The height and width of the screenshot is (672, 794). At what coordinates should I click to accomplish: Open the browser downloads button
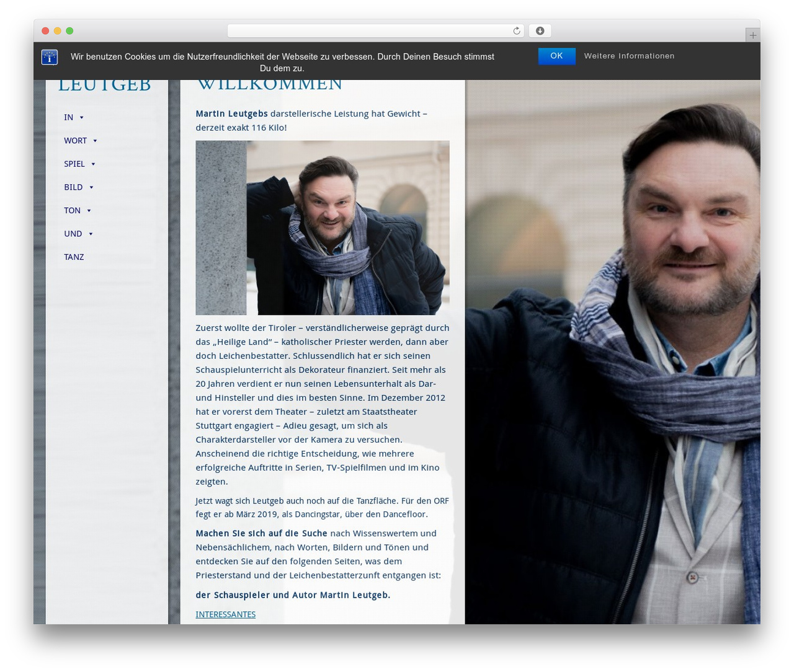[x=540, y=31]
